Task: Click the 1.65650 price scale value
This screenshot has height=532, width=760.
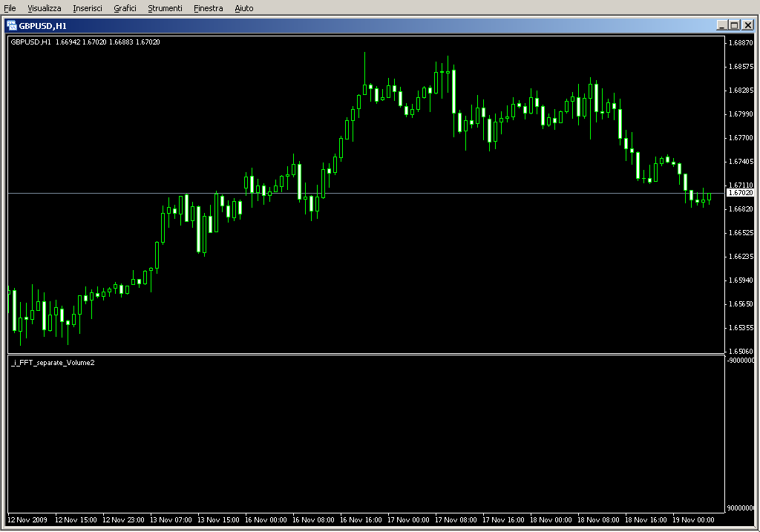Action: [741, 303]
